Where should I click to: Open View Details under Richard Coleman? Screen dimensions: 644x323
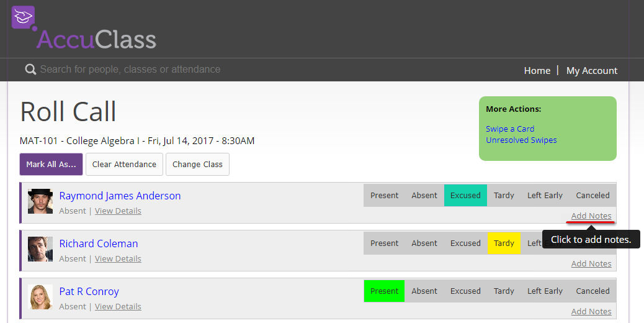point(118,259)
